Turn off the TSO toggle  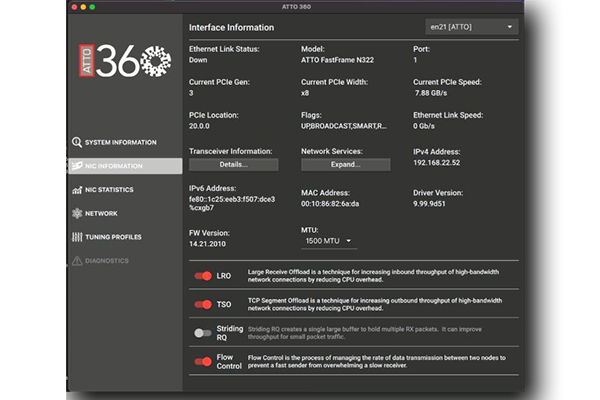(203, 304)
